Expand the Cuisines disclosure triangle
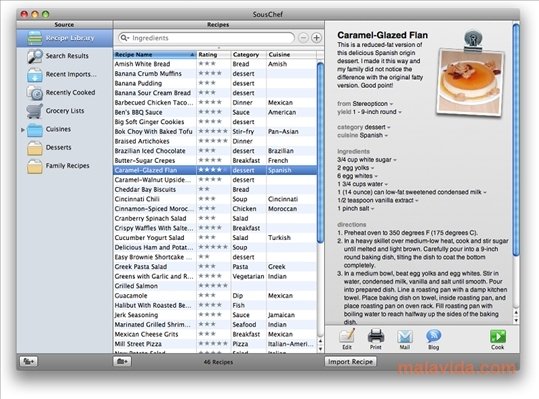Viewport: 539px width, 399px height. tap(23, 130)
